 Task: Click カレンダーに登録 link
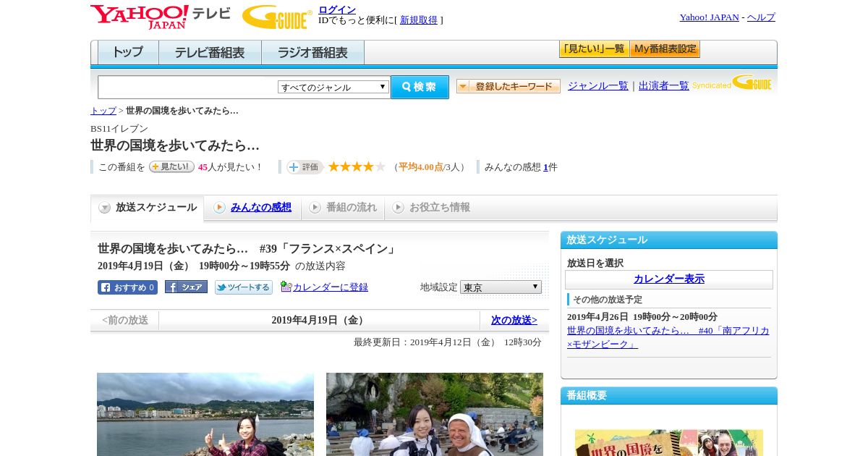[x=331, y=287]
